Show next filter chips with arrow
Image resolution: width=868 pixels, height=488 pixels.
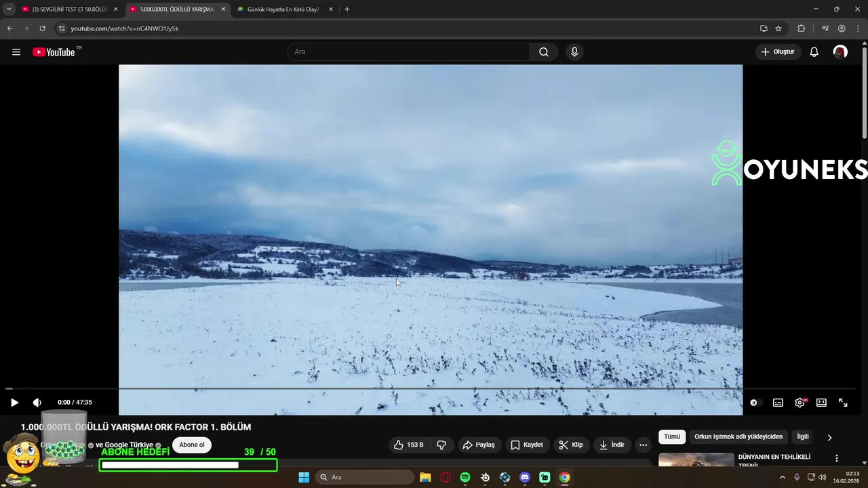[829, 438]
